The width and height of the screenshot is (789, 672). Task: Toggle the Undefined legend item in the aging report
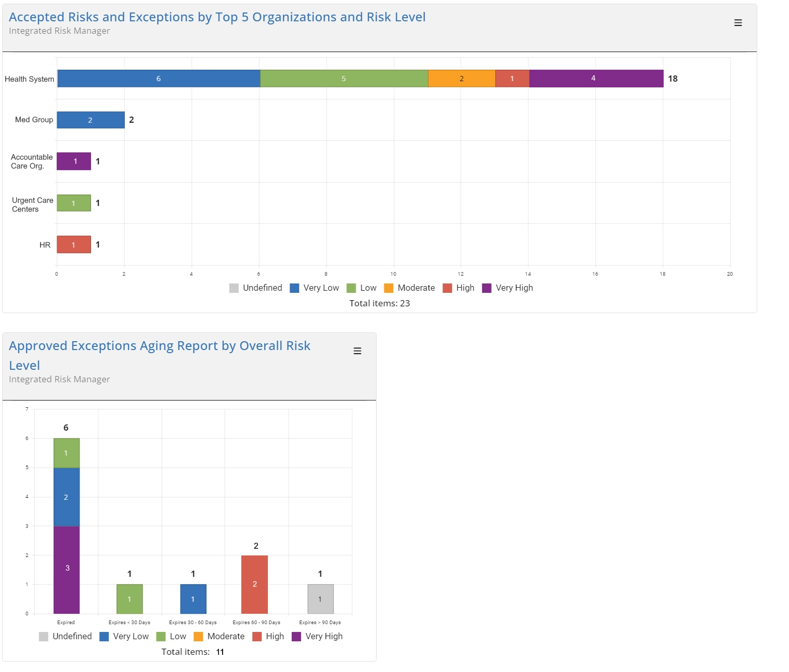point(66,637)
